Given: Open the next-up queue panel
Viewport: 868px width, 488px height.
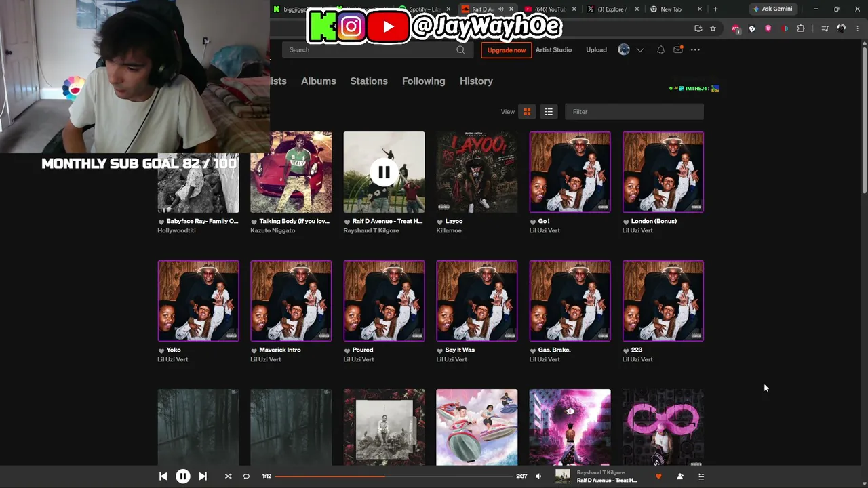Looking at the screenshot, I should 701,476.
